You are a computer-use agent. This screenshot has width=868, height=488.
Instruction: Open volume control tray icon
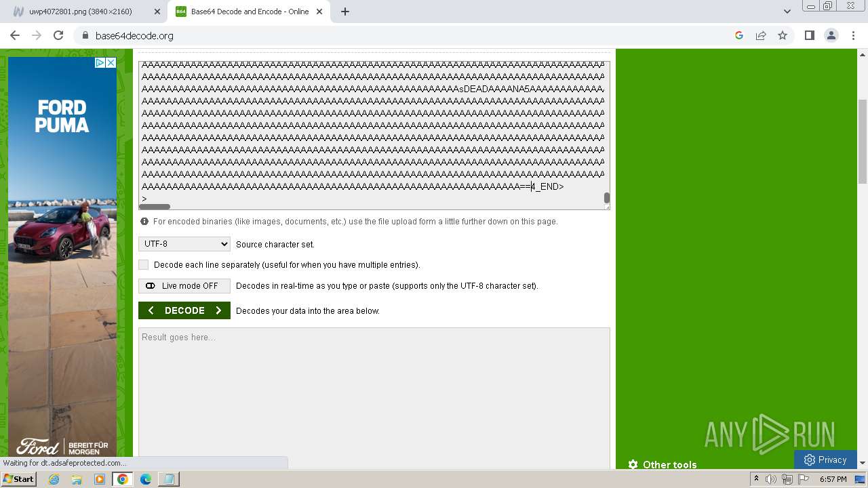[771, 480]
